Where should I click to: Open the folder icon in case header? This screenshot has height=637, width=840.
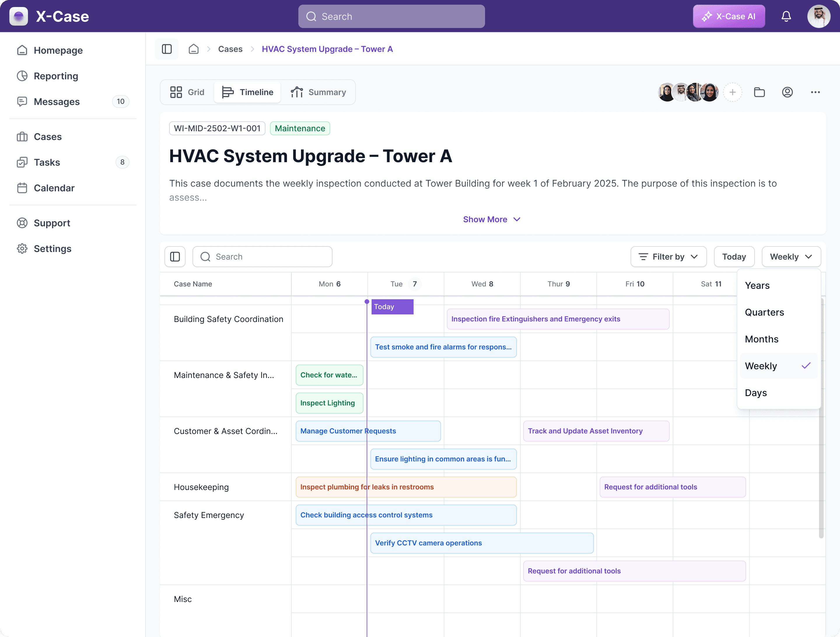click(759, 92)
